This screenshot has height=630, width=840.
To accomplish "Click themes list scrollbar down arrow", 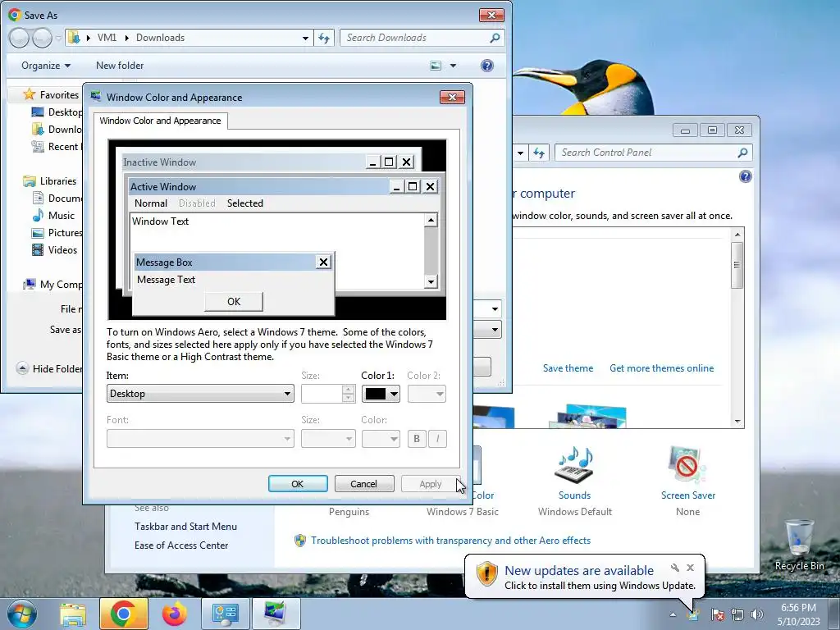I will click(x=737, y=422).
